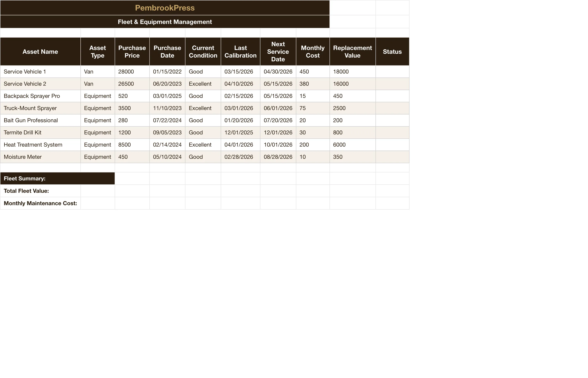Image resolution: width=588 pixels, height=378 pixels.
Task: Click replacement value 18000
Action: 353,72
